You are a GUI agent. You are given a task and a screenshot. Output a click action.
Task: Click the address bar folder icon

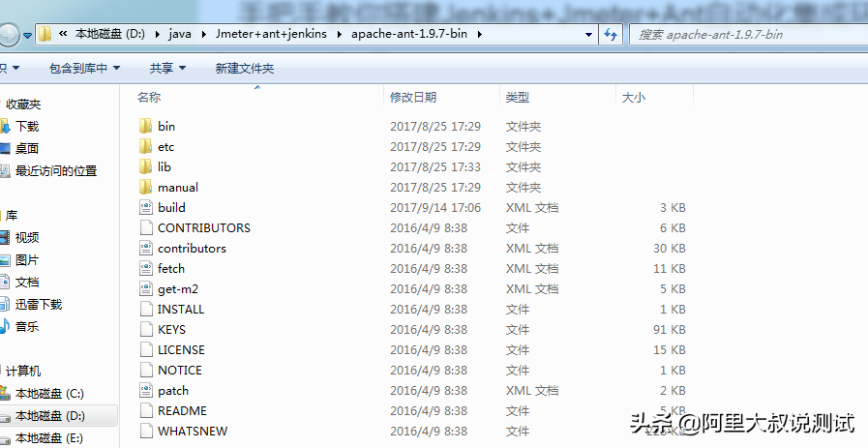[x=45, y=34]
